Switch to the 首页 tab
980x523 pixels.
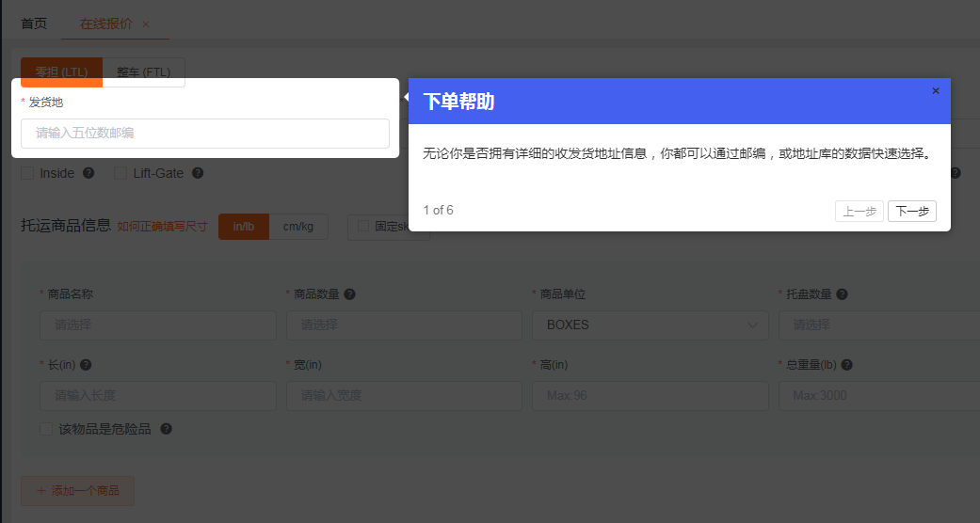[34, 24]
